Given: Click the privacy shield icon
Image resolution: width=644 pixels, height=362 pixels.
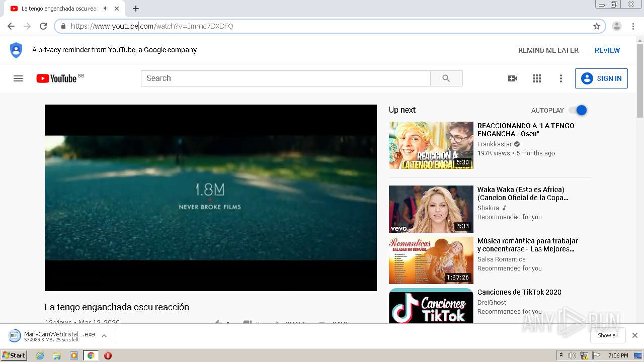Looking at the screenshot, I should coord(16,50).
